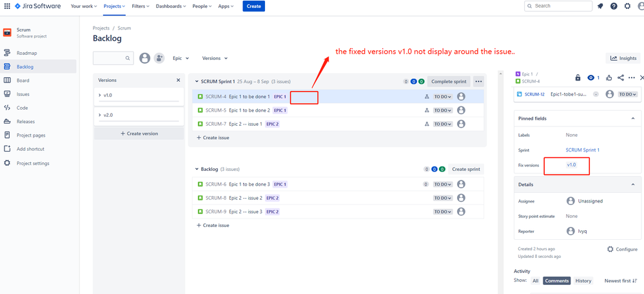
Task: Click the Add shortcut icon
Action: pyautogui.click(x=7, y=149)
